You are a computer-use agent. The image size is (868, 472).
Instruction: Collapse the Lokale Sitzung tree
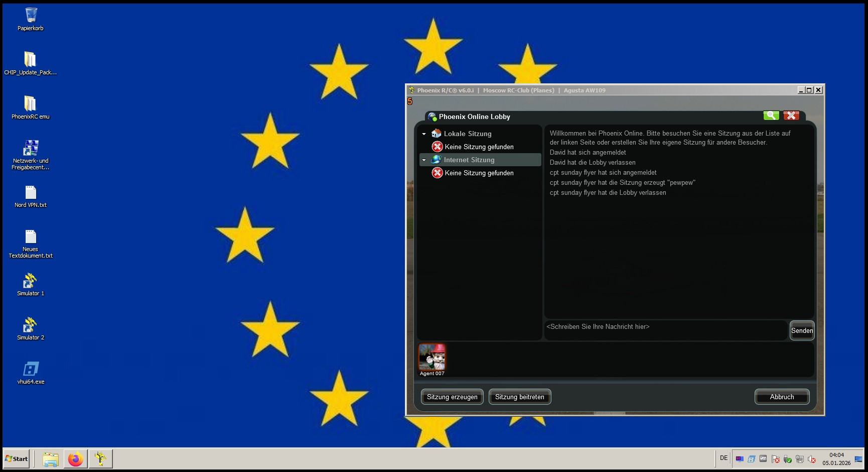(423, 134)
